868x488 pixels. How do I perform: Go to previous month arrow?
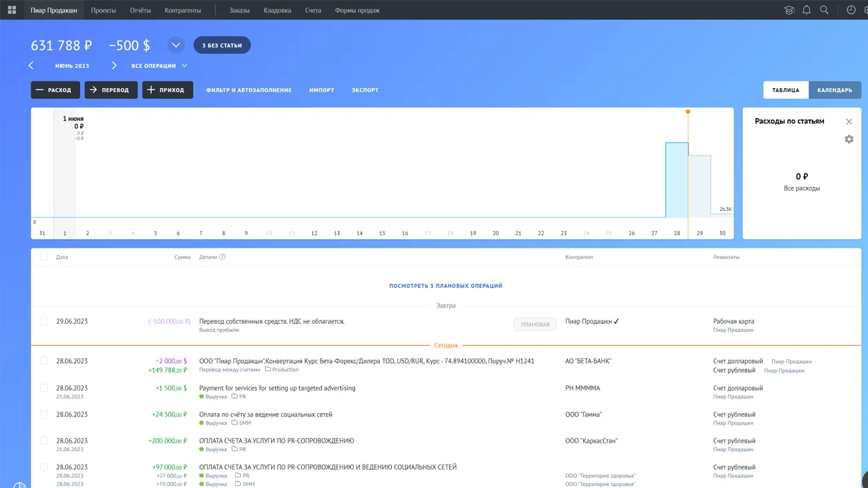[31, 65]
